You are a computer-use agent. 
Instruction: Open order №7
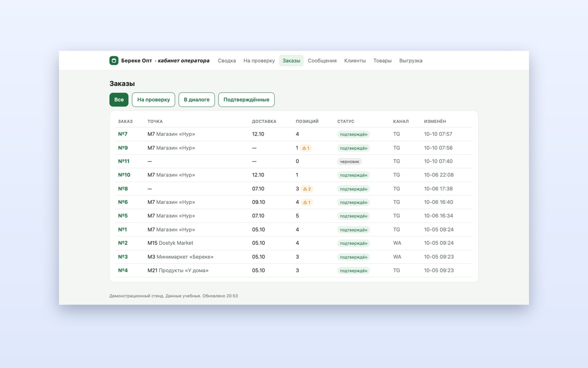coord(123,134)
